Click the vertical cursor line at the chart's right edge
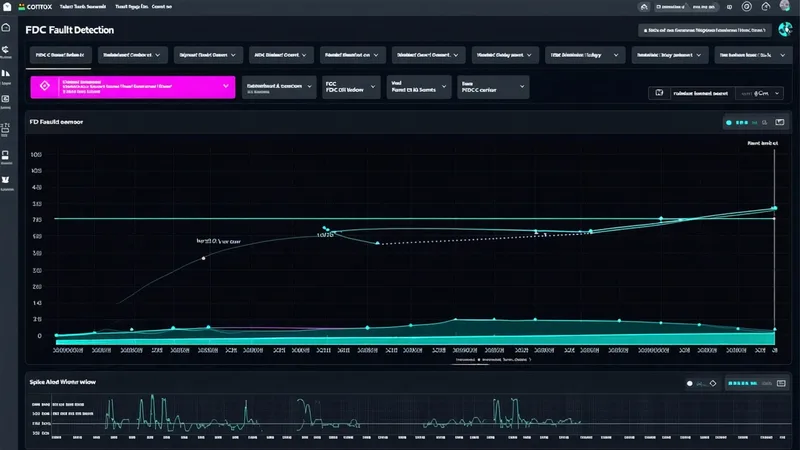The width and height of the screenshot is (800, 450). point(774,245)
